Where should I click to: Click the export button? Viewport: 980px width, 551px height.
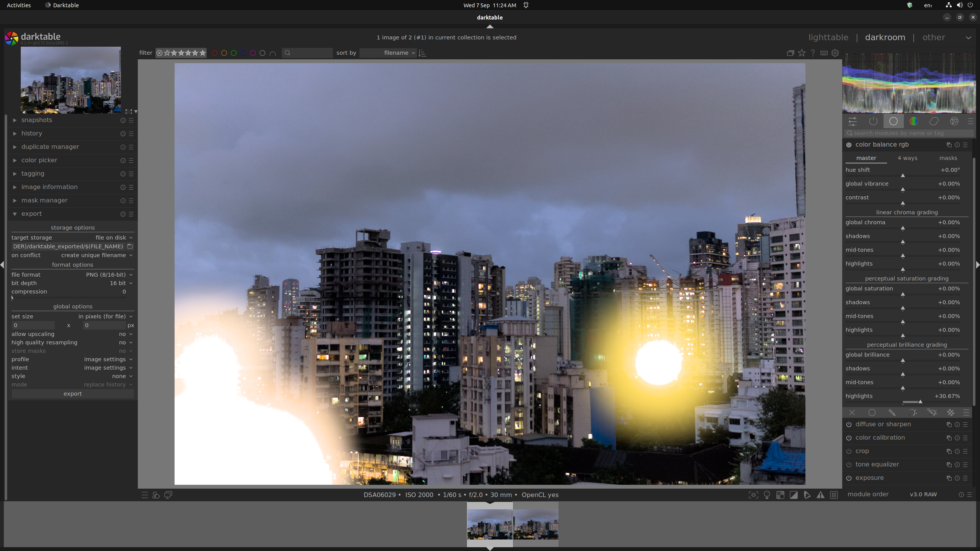[73, 394]
